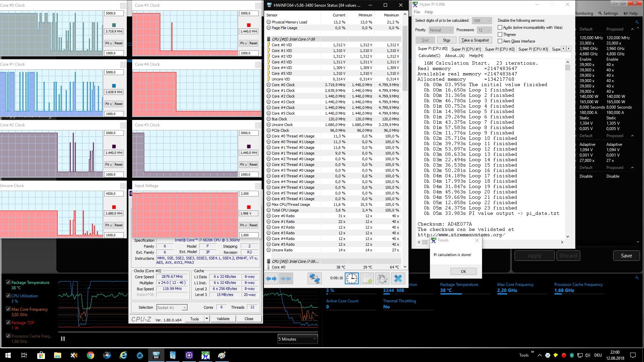The height and width of the screenshot is (362, 644).
Task: Pause the Intel XTU monitoring graph
Action: pyautogui.click(x=63, y=339)
